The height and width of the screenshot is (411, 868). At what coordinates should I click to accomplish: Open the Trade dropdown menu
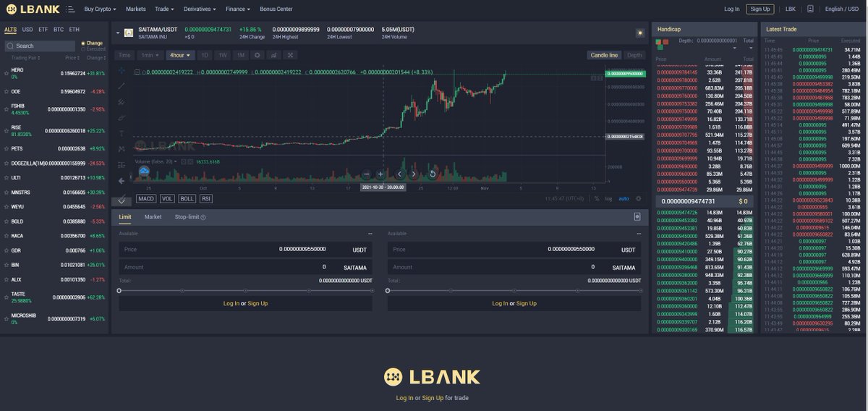click(163, 9)
